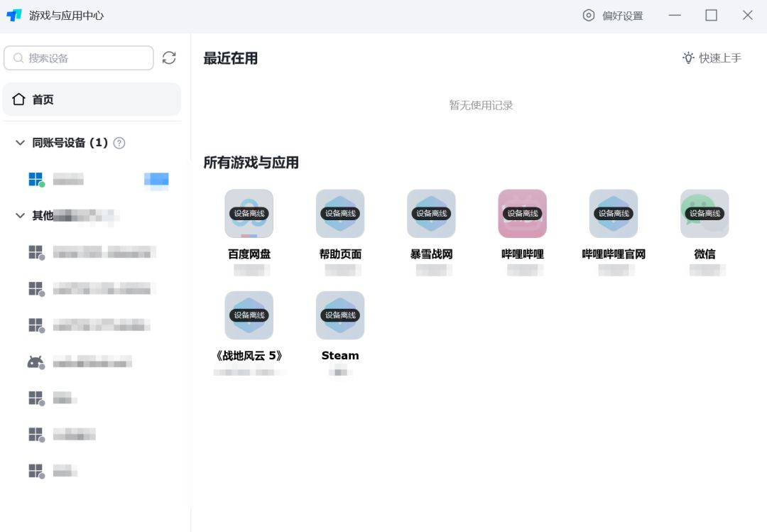The height and width of the screenshot is (532, 767).
Task: Maximize the 游戏与应用中心 window
Action: click(711, 16)
